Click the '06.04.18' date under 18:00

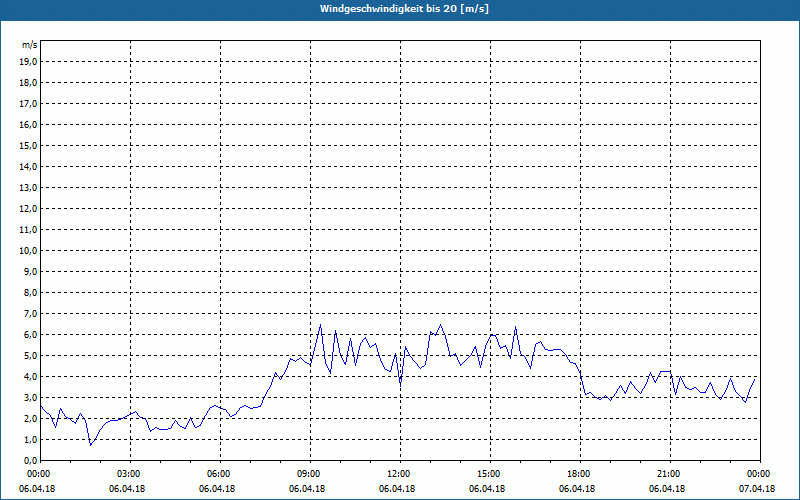[577, 489]
